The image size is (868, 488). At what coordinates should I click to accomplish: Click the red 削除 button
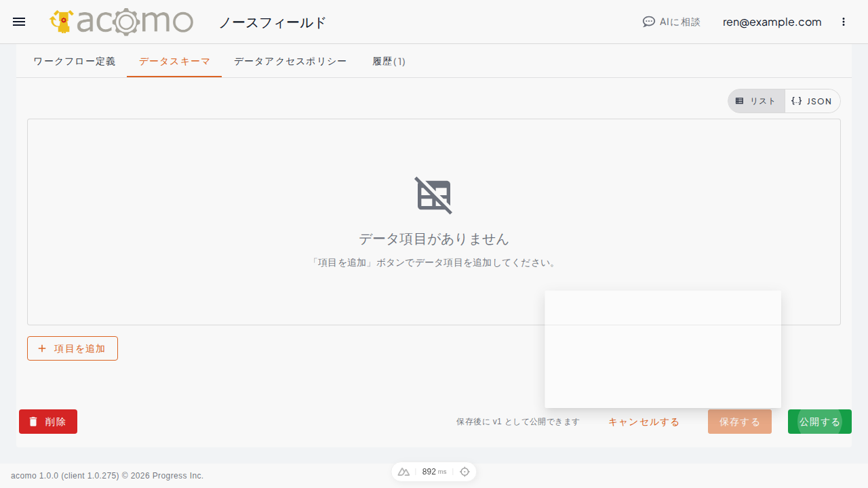(48, 422)
